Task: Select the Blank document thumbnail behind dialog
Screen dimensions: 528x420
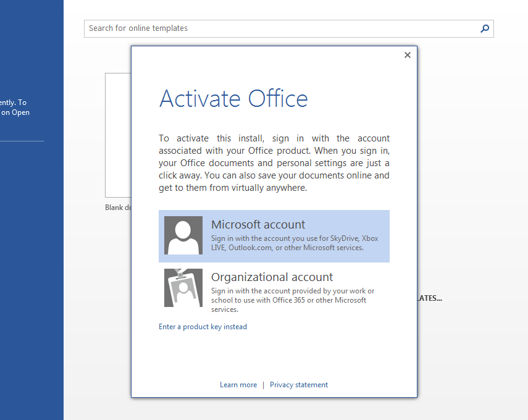Action: [118, 135]
